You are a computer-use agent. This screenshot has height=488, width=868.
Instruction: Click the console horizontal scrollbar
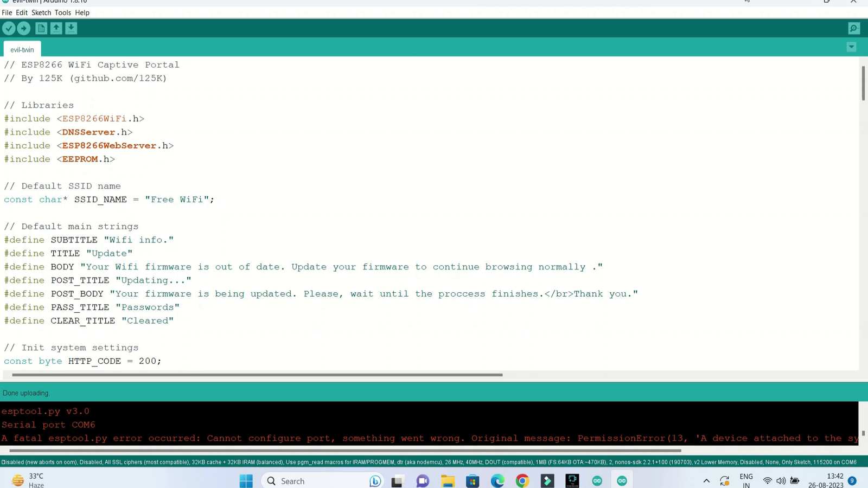[x=345, y=450]
